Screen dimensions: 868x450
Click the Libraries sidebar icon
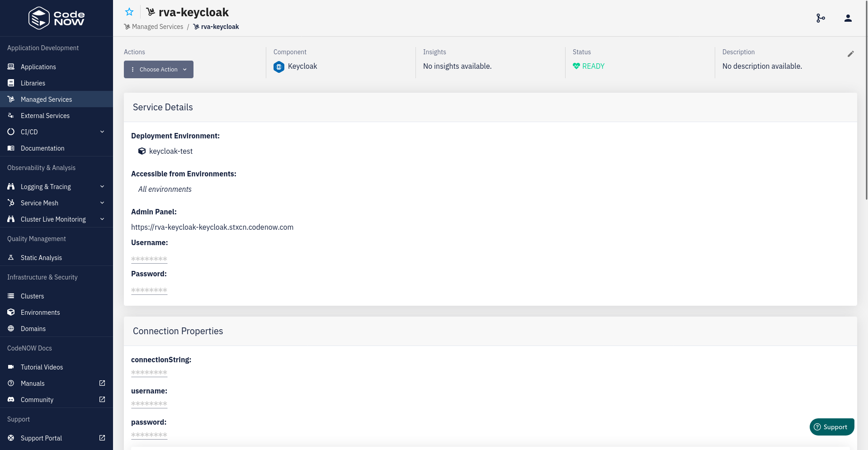(11, 83)
